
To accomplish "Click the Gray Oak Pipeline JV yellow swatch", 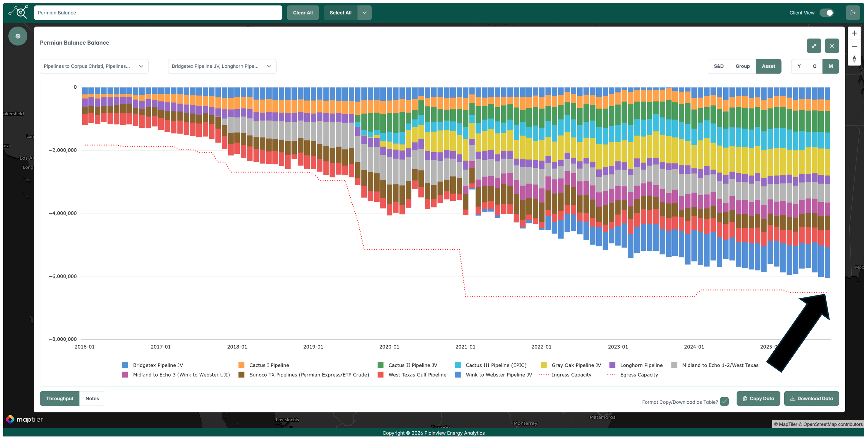I will [544, 365].
